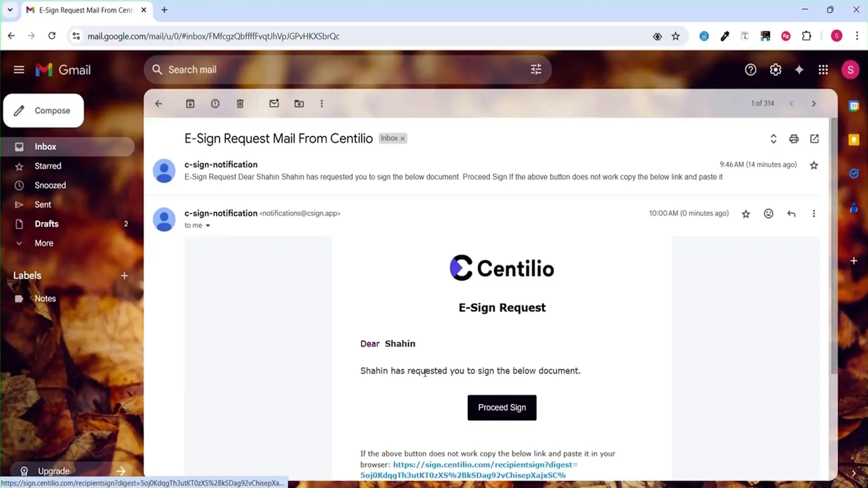The image size is (868, 488).
Task: Click the Proceed Sign button
Action: tap(502, 408)
